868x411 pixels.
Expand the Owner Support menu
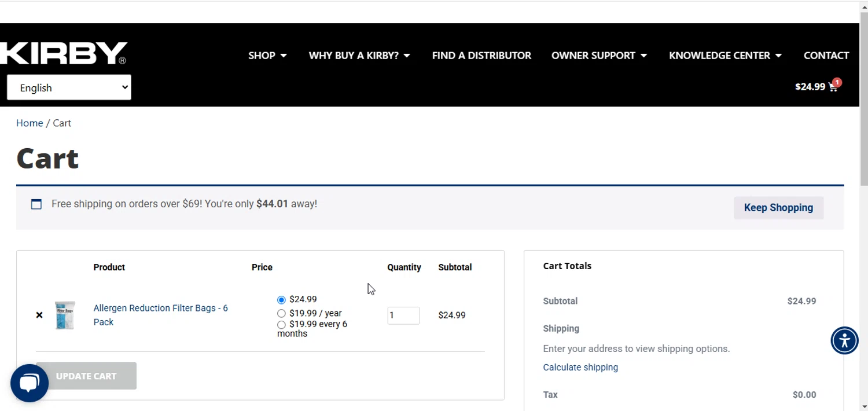point(599,56)
